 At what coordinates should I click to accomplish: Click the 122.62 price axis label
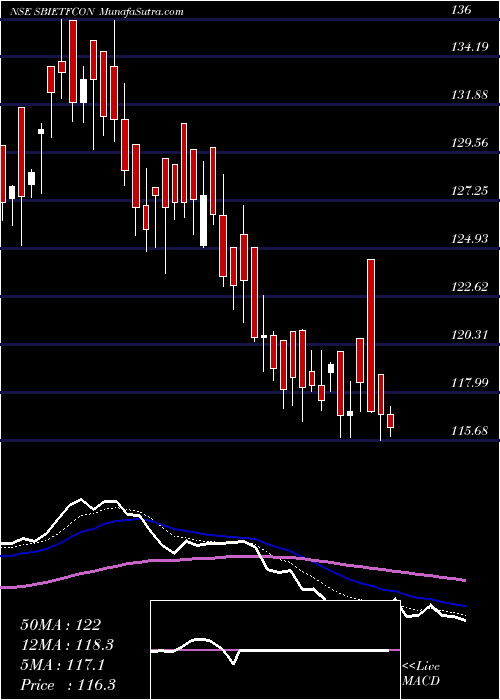click(x=469, y=286)
